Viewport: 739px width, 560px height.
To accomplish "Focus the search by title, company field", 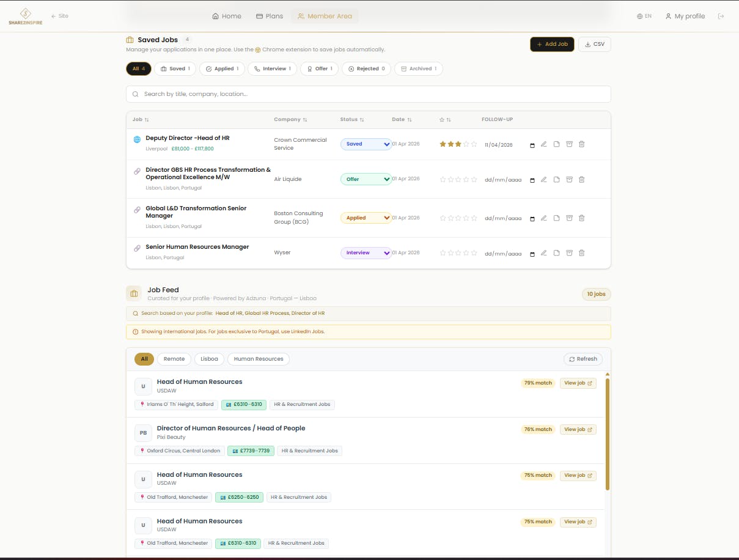I will click(x=369, y=94).
